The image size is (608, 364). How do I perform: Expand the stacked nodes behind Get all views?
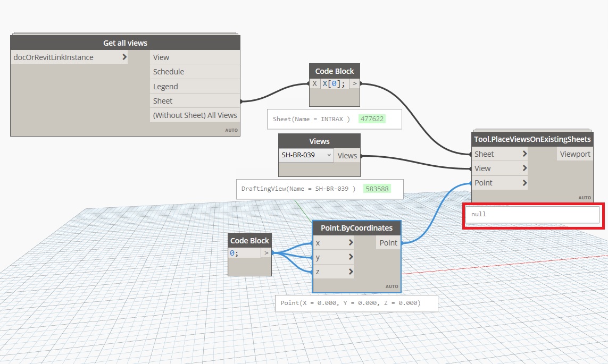click(x=124, y=33)
